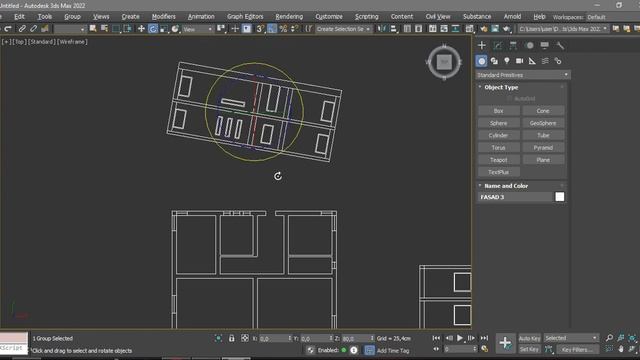
Task: Open the Modifiers menu
Action: coord(164,17)
